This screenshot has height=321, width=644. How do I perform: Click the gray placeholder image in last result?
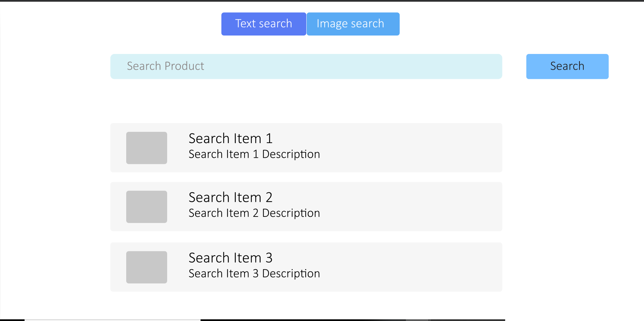147,267
